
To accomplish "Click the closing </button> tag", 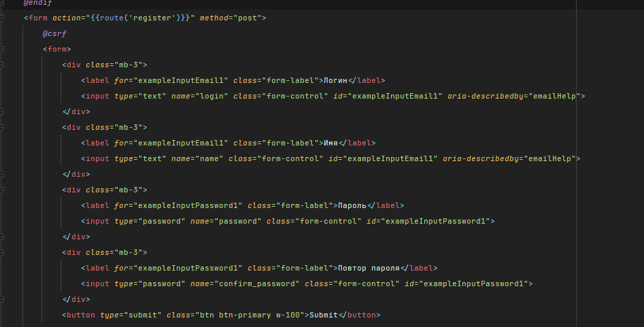I will click(x=359, y=315).
